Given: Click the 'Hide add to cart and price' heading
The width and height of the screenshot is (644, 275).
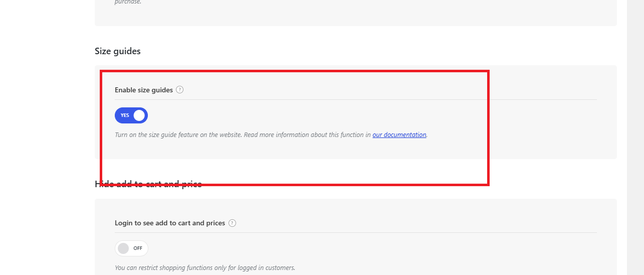Looking at the screenshot, I should [148, 184].
